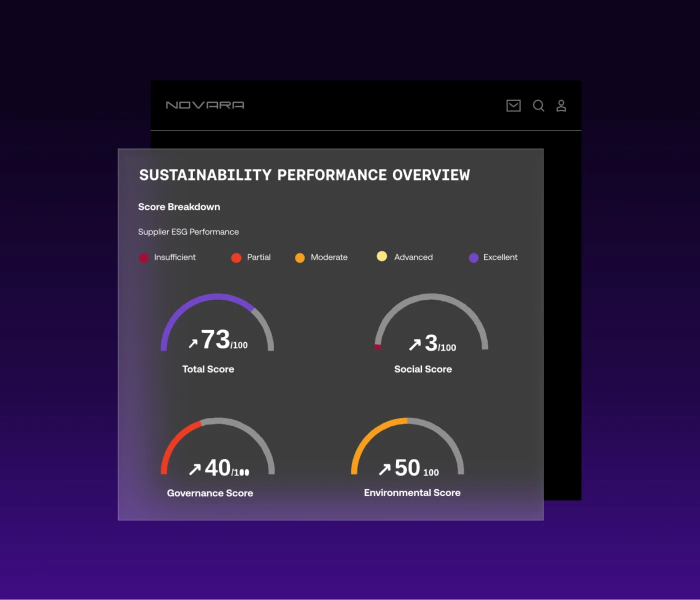This screenshot has height=600, width=700.
Task: Click the arrow next to Governance 40
Action: coord(194,469)
